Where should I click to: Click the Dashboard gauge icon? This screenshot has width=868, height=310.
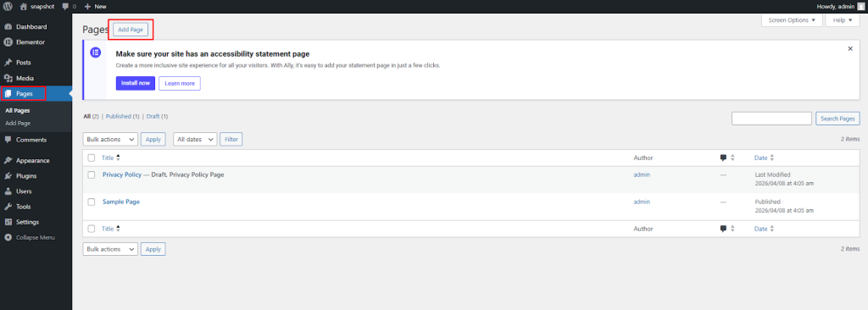(8, 26)
